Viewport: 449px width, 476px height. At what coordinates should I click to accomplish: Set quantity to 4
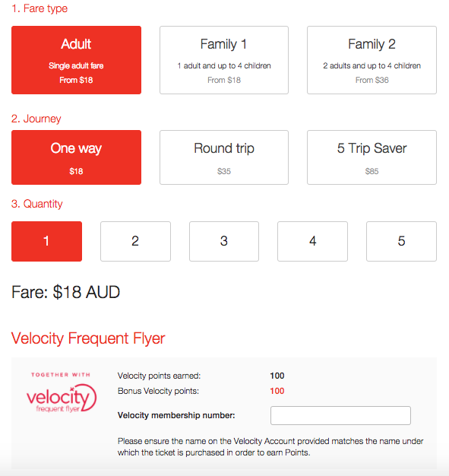tap(312, 241)
